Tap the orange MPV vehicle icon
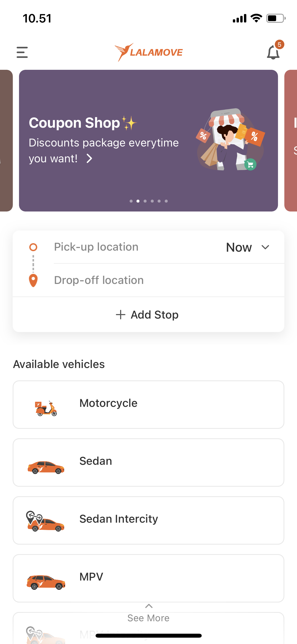297x644 pixels. 46,582
